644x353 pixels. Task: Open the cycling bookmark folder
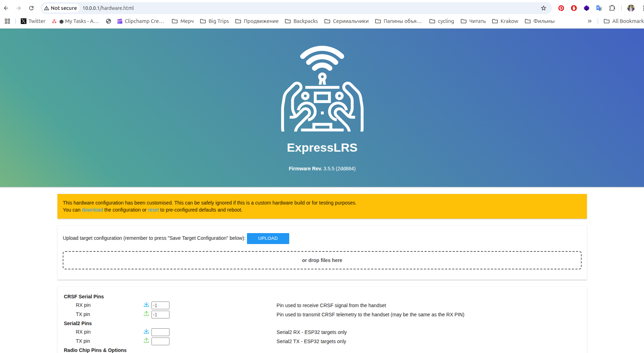pyautogui.click(x=442, y=21)
